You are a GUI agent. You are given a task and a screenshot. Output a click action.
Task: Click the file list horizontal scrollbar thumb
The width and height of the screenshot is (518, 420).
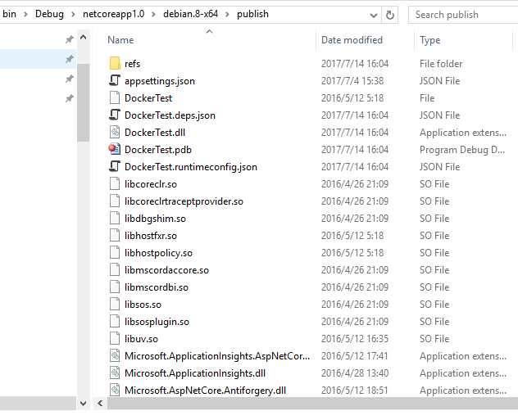tap(312, 403)
